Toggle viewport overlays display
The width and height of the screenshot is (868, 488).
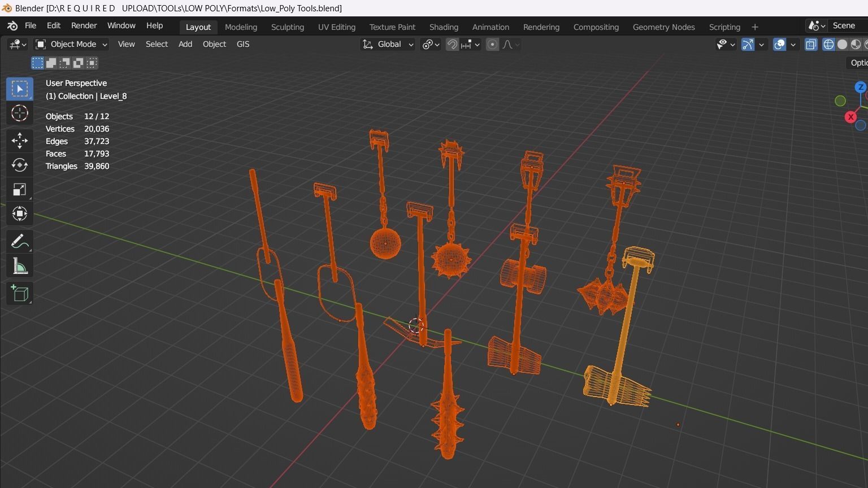click(x=779, y=45)
